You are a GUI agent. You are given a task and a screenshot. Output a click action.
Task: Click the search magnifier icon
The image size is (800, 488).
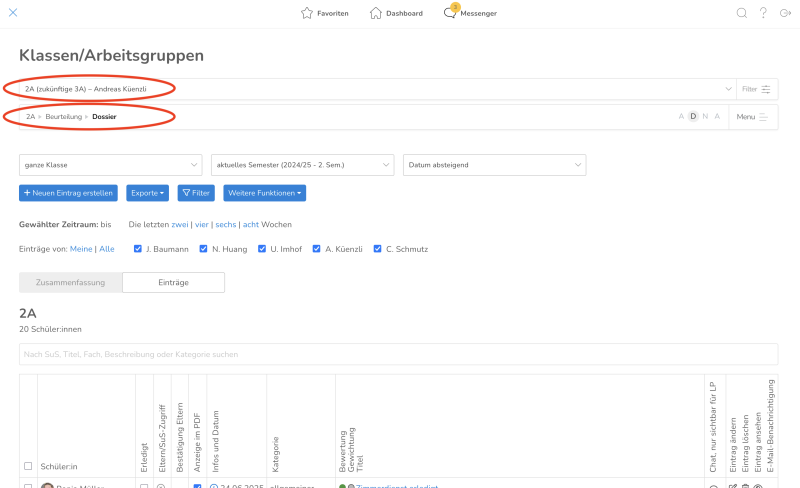tap(741, 13)
